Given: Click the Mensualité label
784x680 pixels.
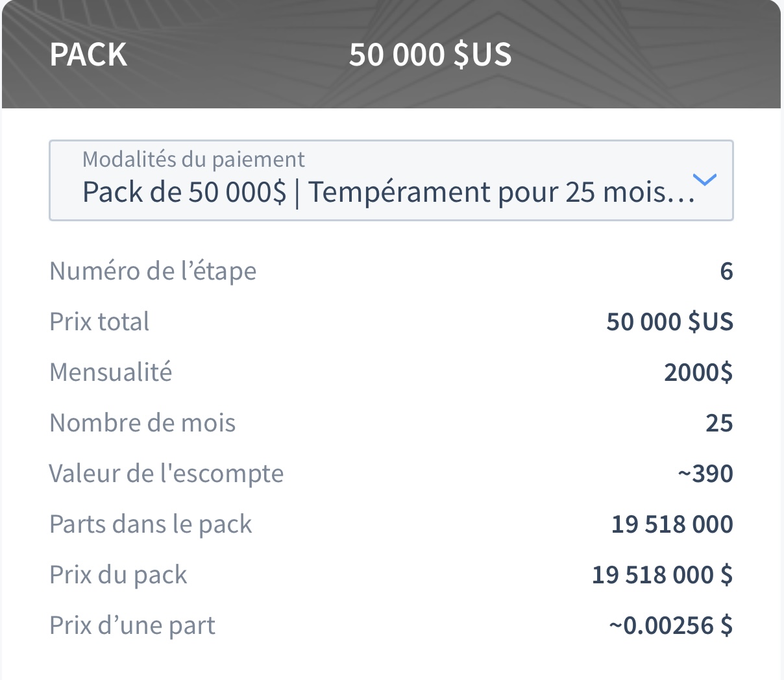Looking at the screenshot, I should [x=111, y=372].
